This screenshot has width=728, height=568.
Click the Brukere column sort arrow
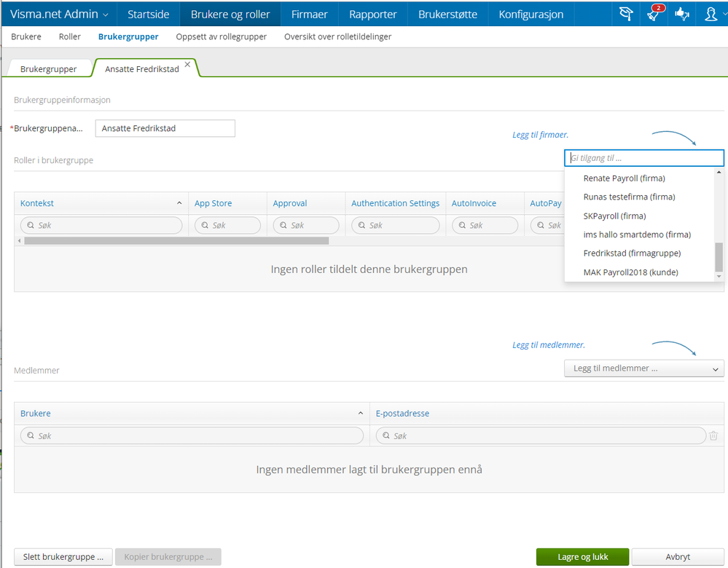pos(360,413)
